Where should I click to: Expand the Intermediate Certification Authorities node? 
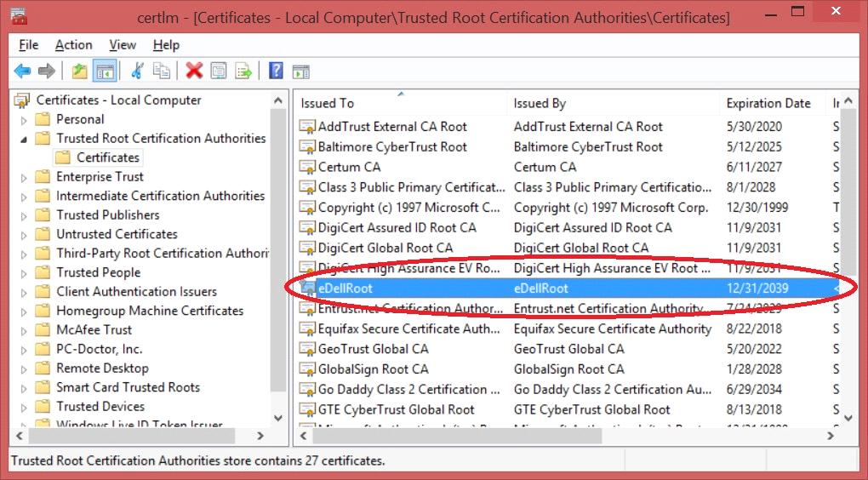[24, 197]
